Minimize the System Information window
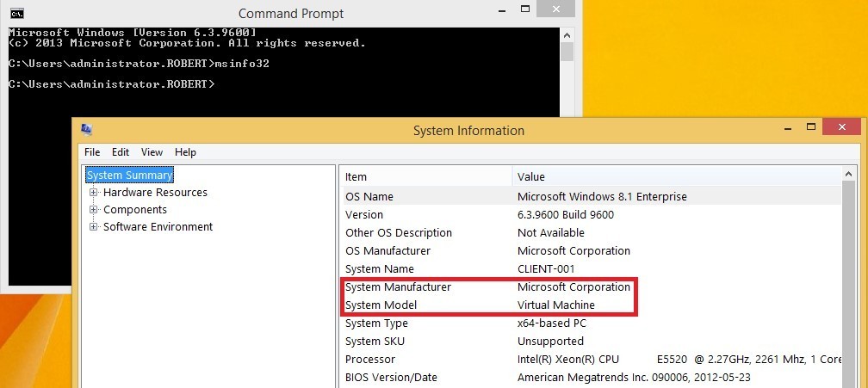Screen dimensions: 868x388 (788, 127)
